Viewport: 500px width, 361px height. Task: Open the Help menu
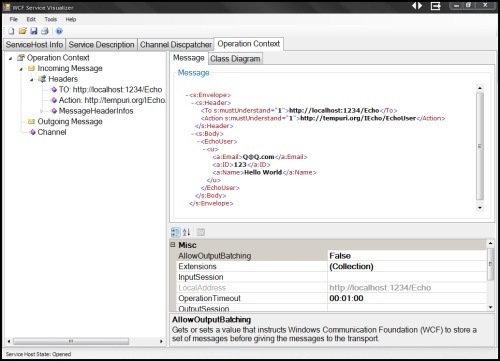tap(71, 19)
